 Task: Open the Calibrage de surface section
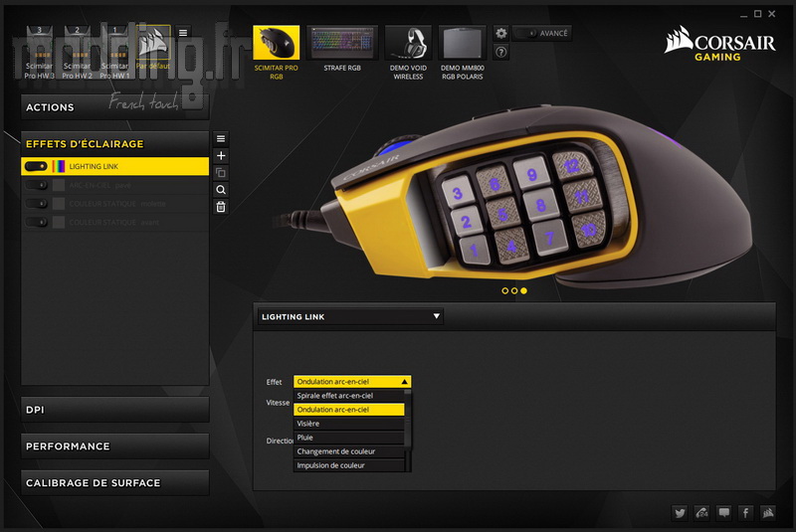114,483
